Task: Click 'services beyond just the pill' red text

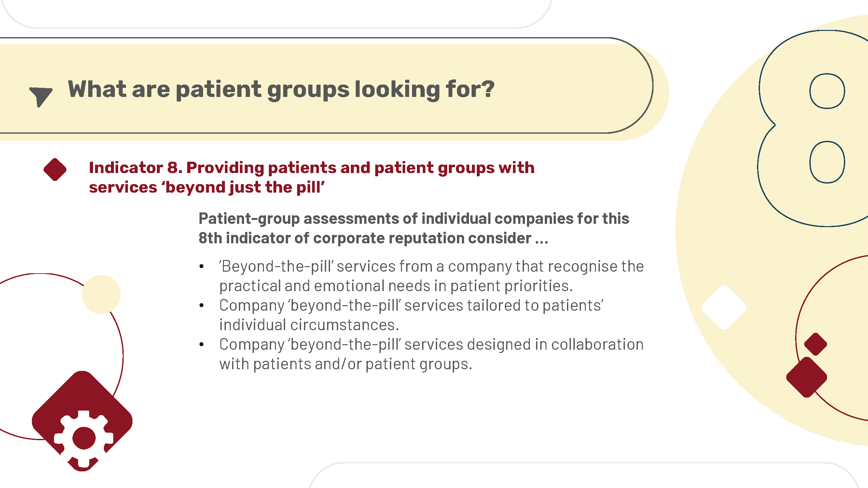Action: 207,187
